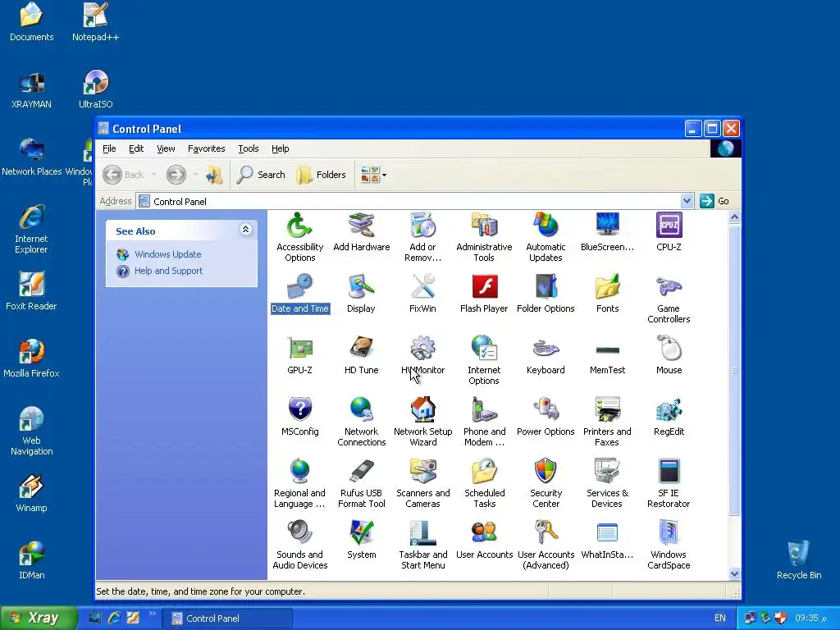Open the View menu

point(166,148)
